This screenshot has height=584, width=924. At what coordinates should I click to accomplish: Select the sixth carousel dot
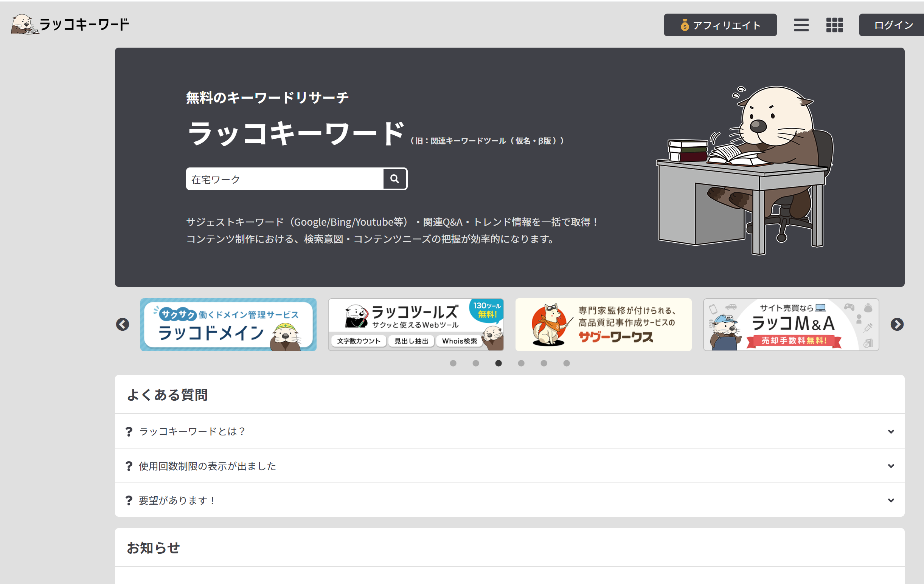566,363
